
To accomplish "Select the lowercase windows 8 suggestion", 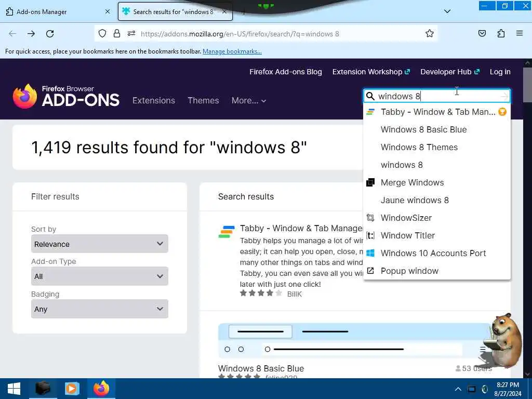I will pos(436,165).
